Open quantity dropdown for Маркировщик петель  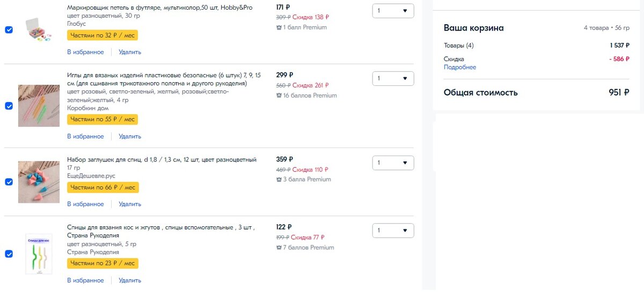393,11
